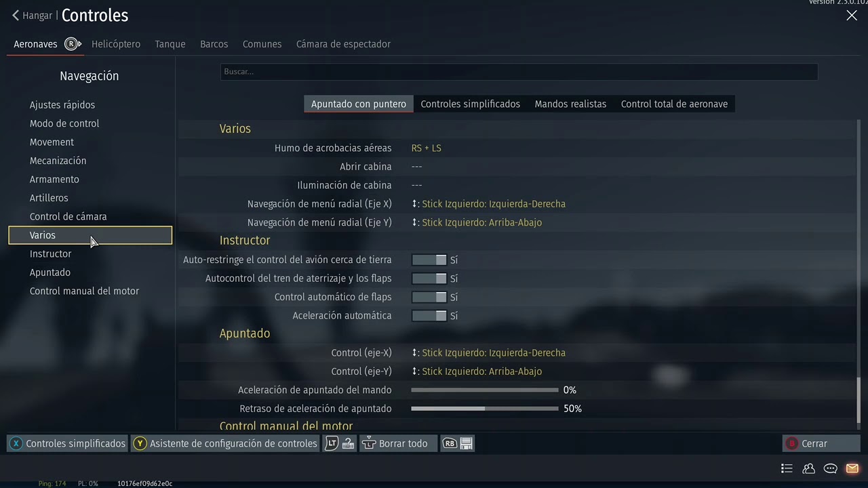The image size is (868, 488).
Task: Assign binding for Abrir cabina
Action: point(417,167)
